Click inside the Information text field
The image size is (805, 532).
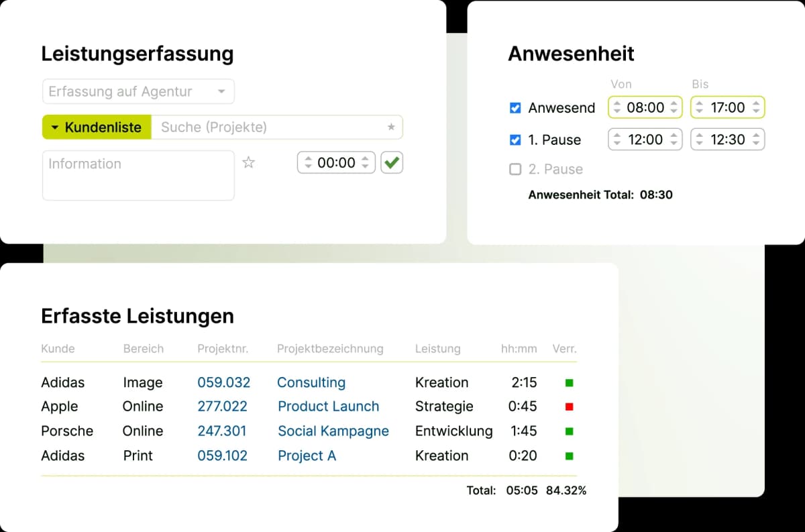coord(138,175)
